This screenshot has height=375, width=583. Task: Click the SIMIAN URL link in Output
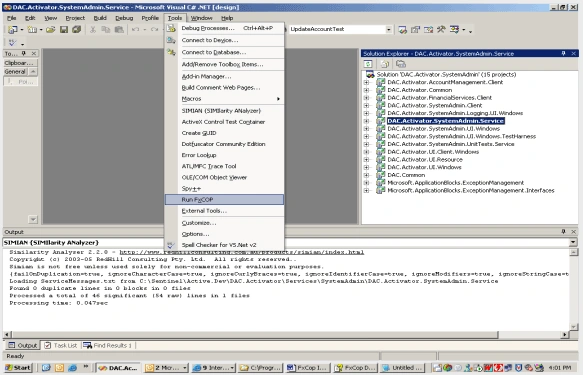click(241, 252)
